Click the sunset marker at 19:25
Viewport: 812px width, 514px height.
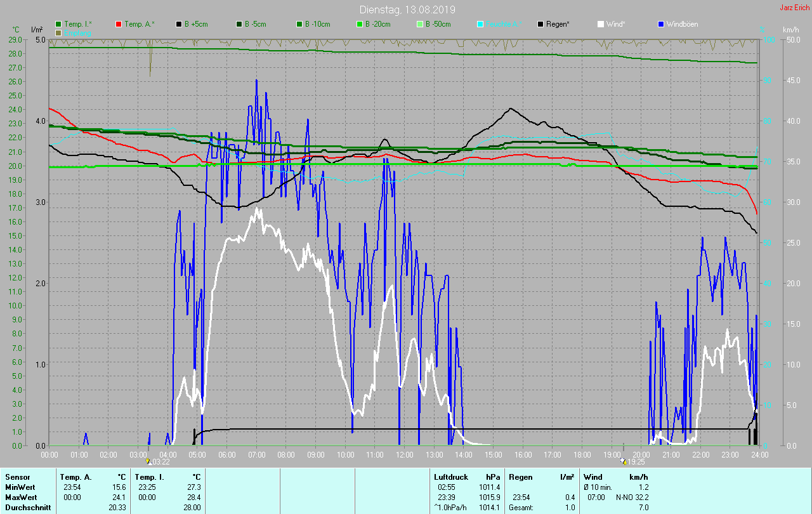[624, 461]
